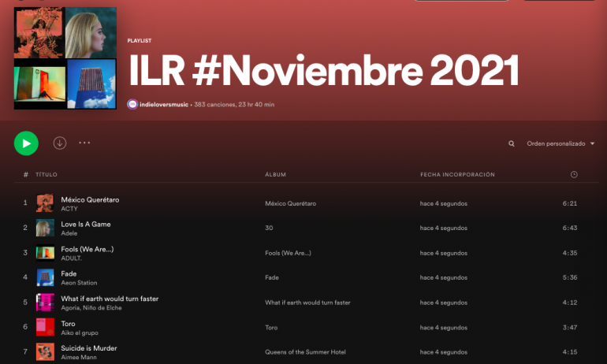Open the album 30
Viewport: 607px width, 364px height.
(x=269, y=228)
